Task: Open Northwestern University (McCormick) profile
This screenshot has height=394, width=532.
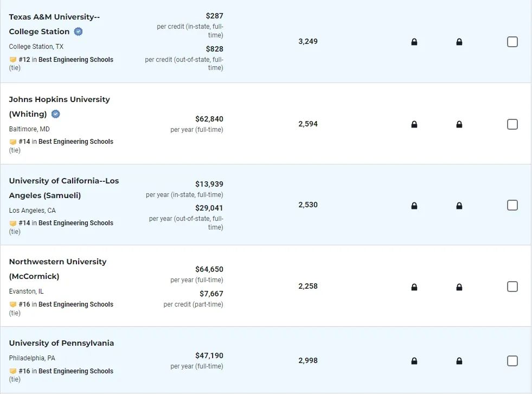Action: [x=57, y=269]
